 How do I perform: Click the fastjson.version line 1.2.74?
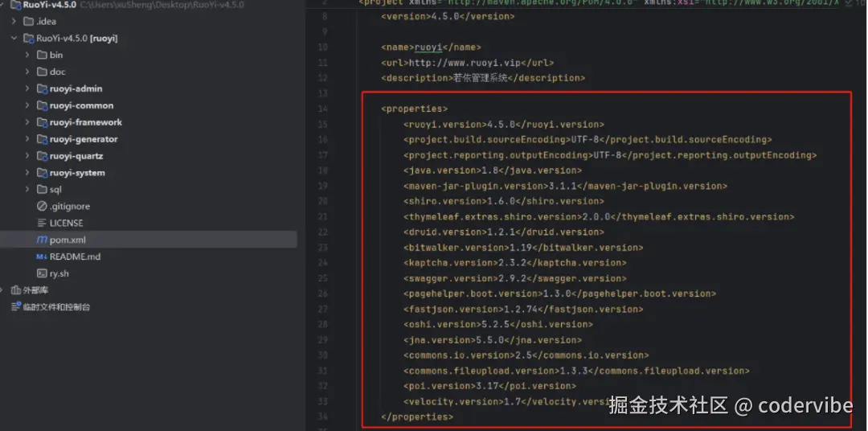click(523, 309)
